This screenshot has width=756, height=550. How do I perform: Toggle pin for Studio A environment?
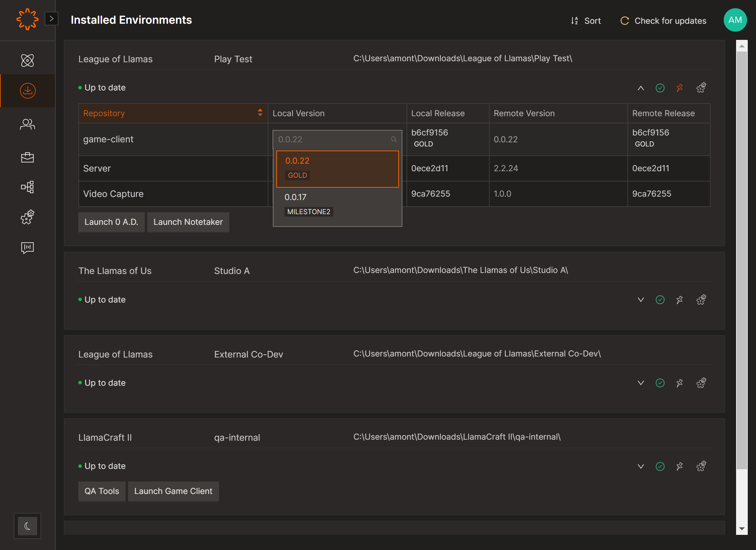pos(679,300)
